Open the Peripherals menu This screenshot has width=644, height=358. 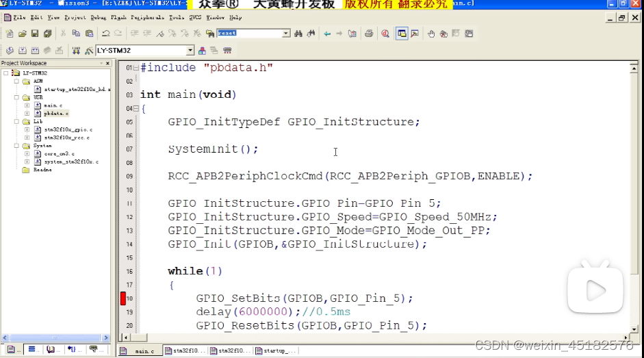[x=147, y=17]
